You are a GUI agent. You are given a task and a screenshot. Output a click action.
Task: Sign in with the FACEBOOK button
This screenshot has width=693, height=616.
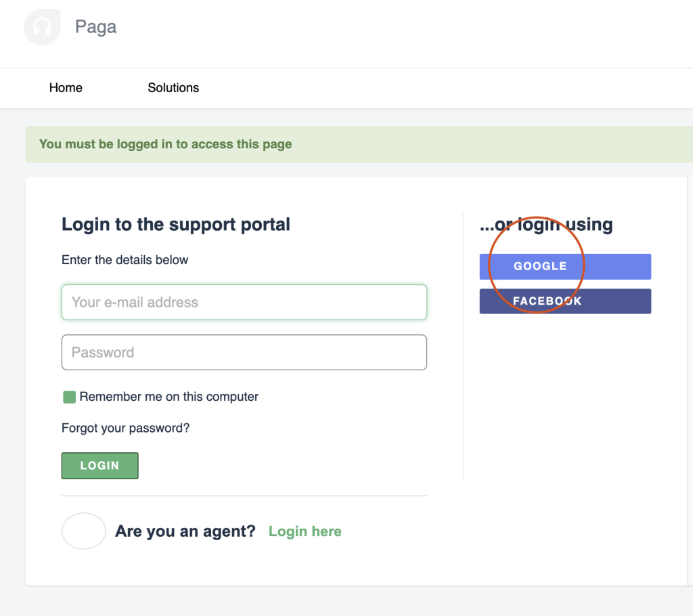(565, 301)
